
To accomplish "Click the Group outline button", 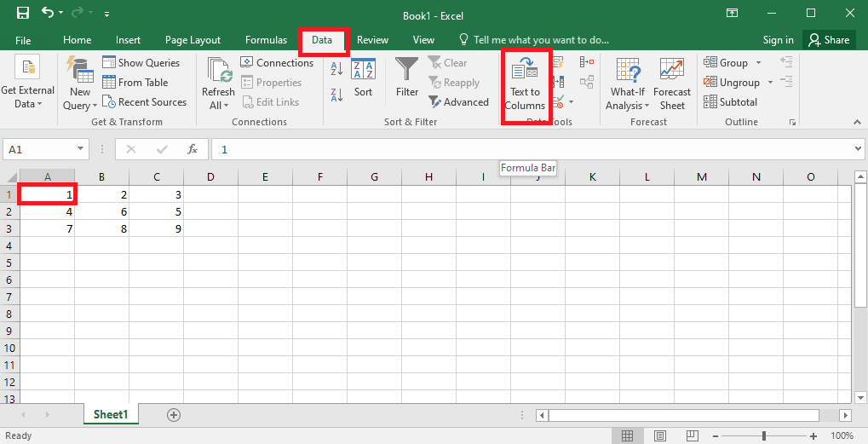I will tap(727, 62).
